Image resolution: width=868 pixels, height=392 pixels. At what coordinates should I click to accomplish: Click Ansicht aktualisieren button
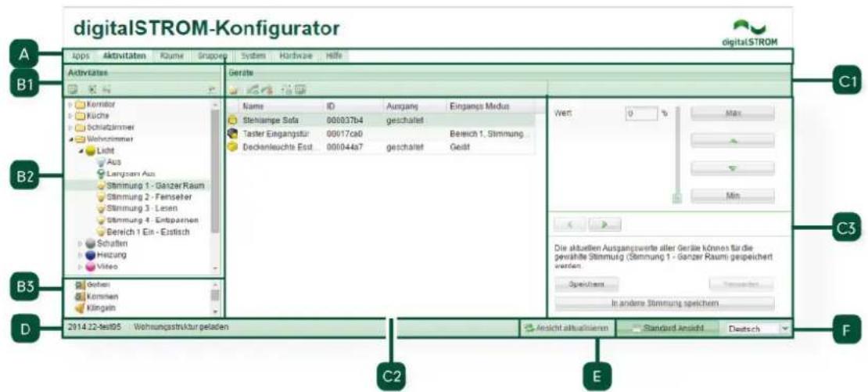(x=566, y=329)
